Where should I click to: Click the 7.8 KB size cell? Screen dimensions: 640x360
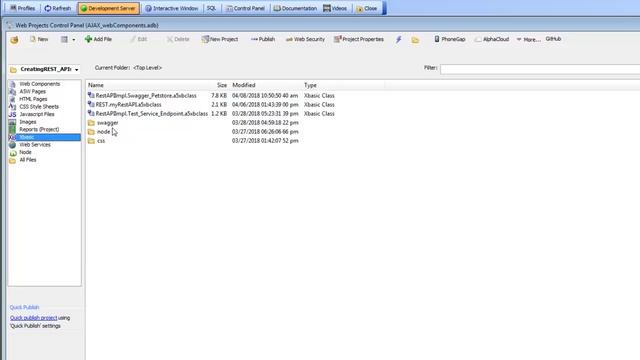[x=219, y=96]
